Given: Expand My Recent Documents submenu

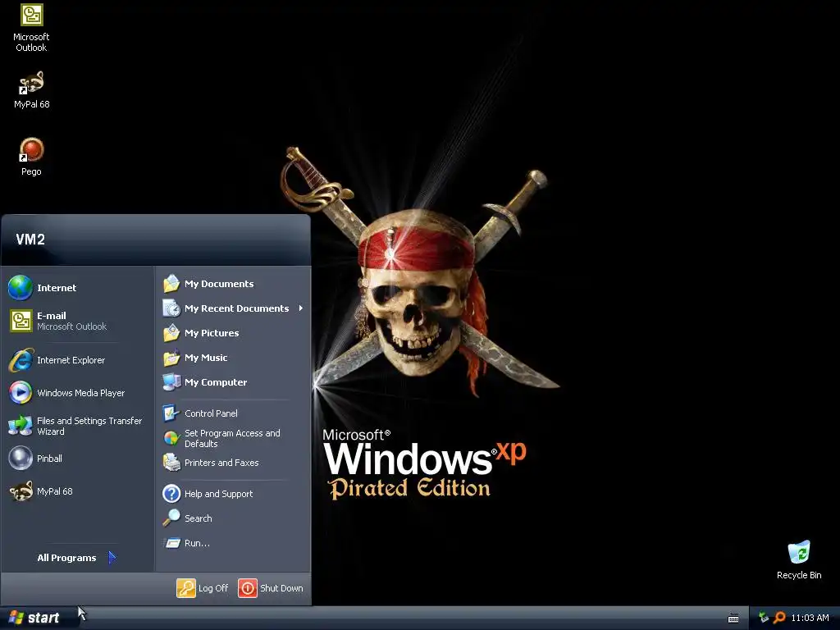Looking at the screenshot, I should click(233, 308).
